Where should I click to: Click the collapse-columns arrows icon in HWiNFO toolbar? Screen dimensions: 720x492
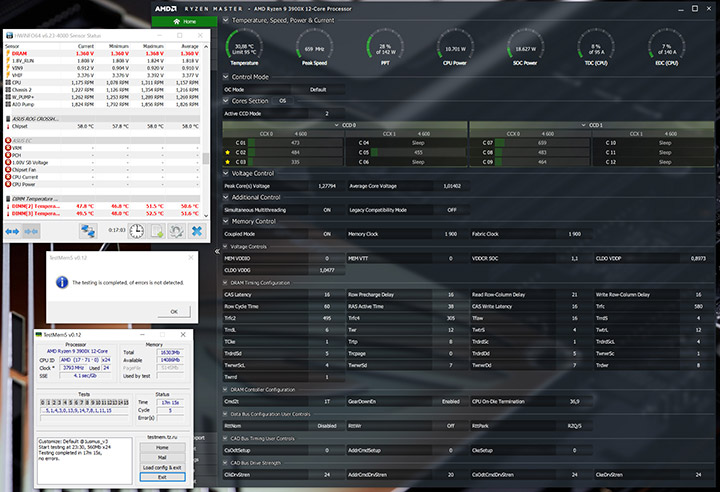pyautogui.click(x=31, y=232)
